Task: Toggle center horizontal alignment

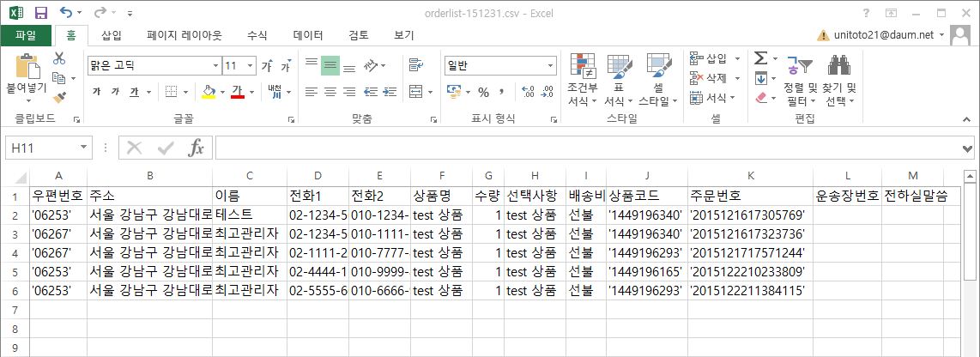Action: 330,92
